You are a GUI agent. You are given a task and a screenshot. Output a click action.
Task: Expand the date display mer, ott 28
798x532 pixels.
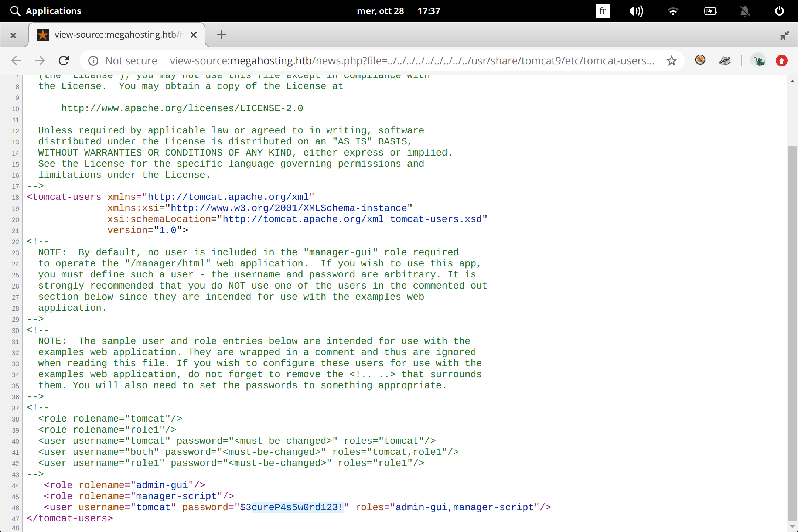(381, 11)
